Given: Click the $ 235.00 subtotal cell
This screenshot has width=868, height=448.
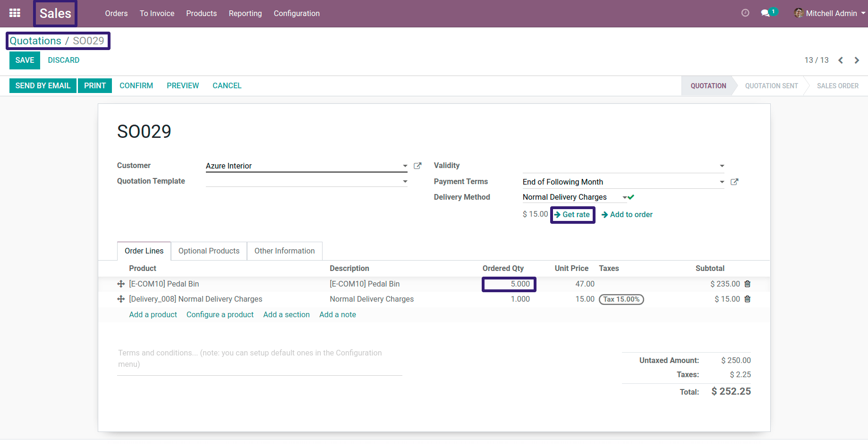Looking at the screenshot, I should click(725, 284).
